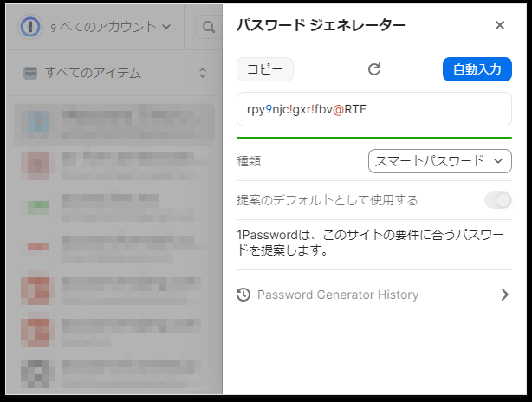Click the history clock icon
The width and height of the screenshot is (532, 402).
tap(243, 295)
